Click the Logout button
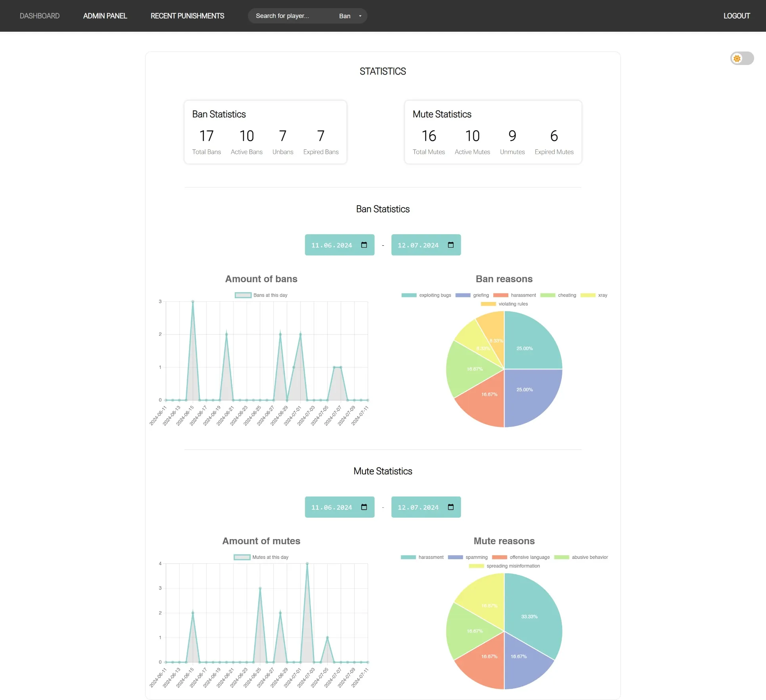 click(x=736, y=16)
